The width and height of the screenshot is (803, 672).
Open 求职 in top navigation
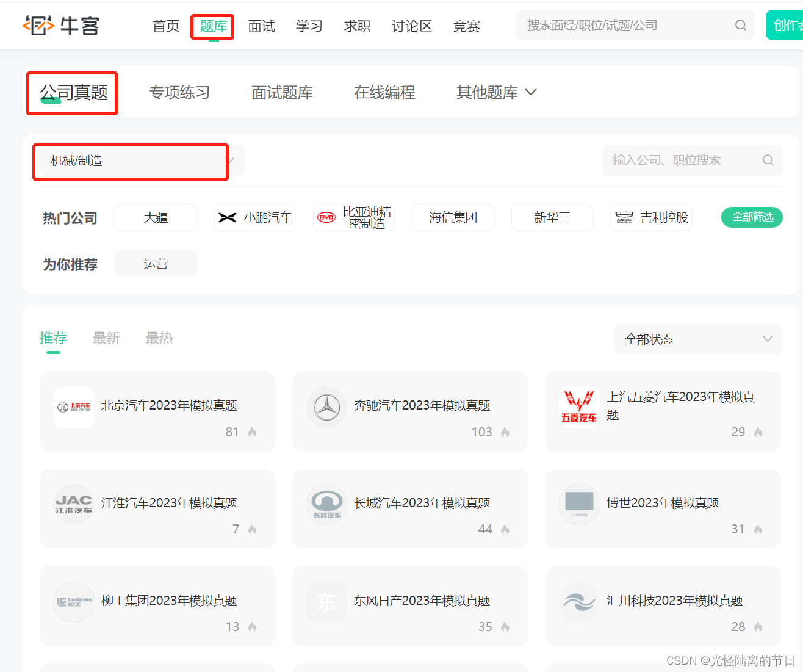(x=357, y=26)
